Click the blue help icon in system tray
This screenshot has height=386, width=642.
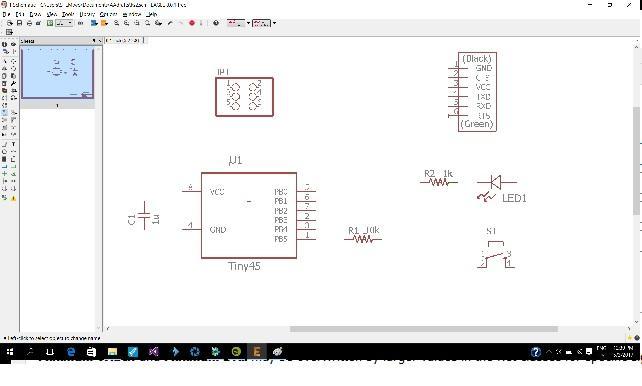(x=536, y=352)
